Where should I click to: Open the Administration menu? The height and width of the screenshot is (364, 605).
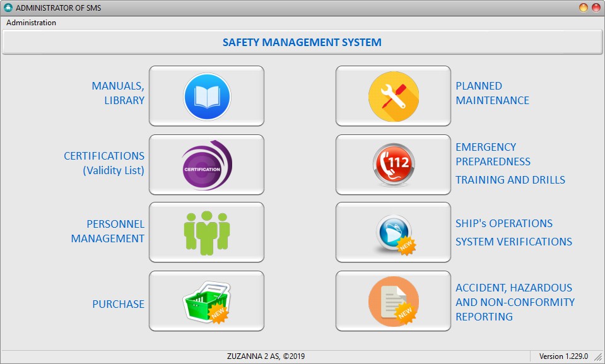point(32,23)
